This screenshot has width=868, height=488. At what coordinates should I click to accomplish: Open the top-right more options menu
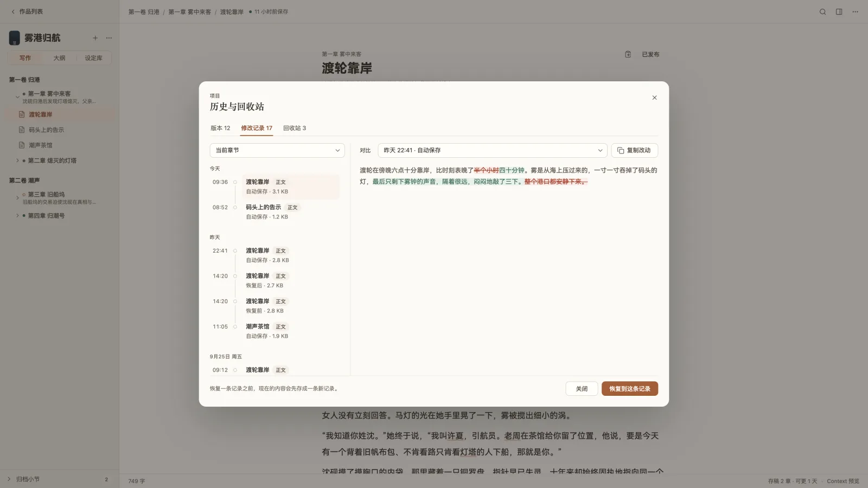pos(855,11)
